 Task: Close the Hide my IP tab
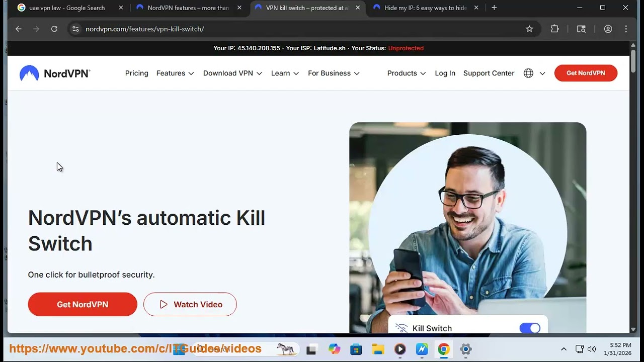pyautogui.click(x=476, y=8)
